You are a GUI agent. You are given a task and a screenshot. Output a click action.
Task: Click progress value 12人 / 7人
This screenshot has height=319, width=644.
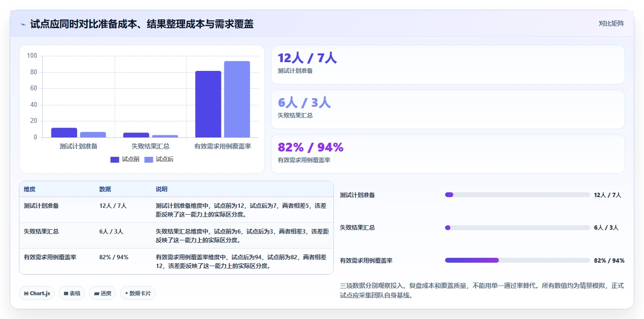click(x=607, y=195)
